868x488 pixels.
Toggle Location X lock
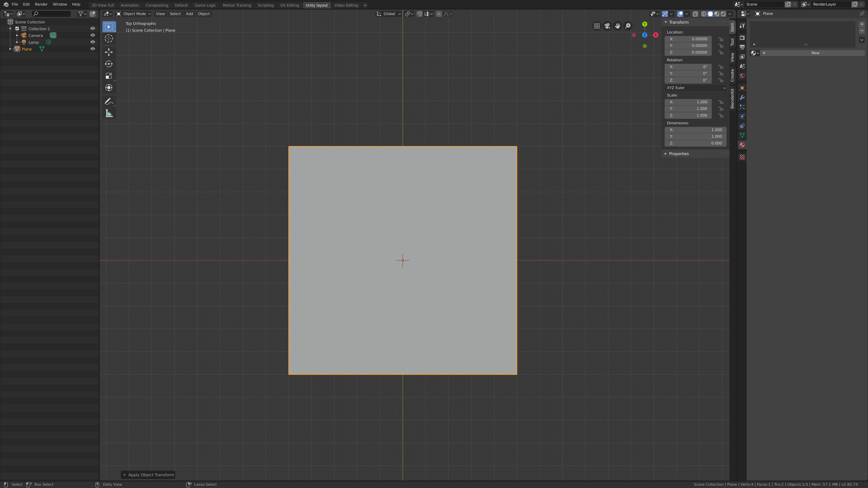[x=721, y=39]
